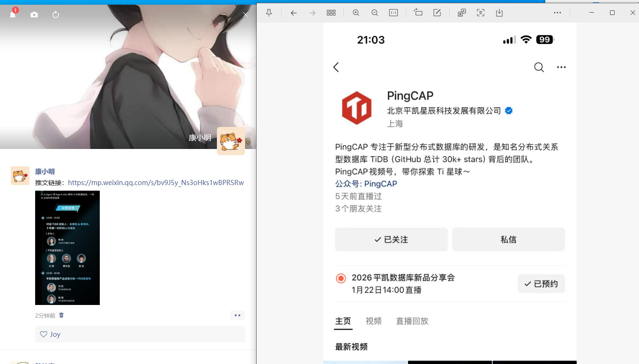This screenshot has width=639, height=364.
Task: Minimize the image viewer window
Action: (593, 13)
